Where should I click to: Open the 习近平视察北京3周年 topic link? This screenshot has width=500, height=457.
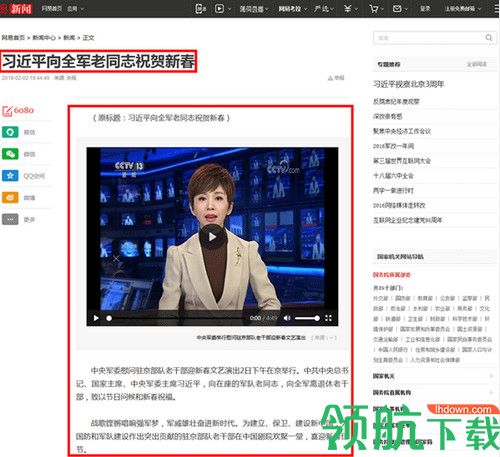pos(408,84)
